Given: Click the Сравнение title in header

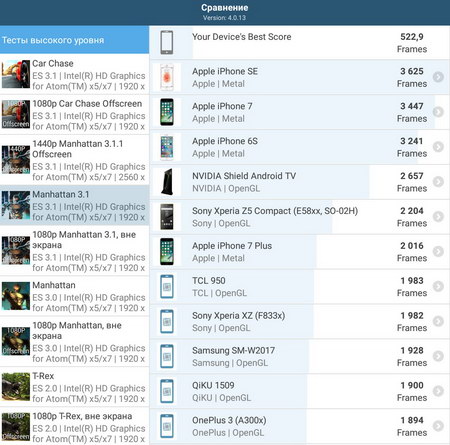Looking at the screenshot, I should coord(225,8).
